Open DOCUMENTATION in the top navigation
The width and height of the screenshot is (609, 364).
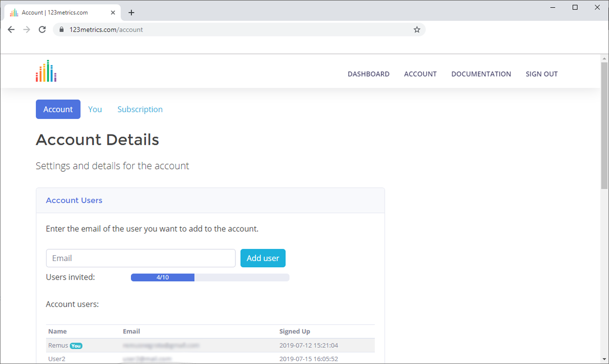coord(481,74)
